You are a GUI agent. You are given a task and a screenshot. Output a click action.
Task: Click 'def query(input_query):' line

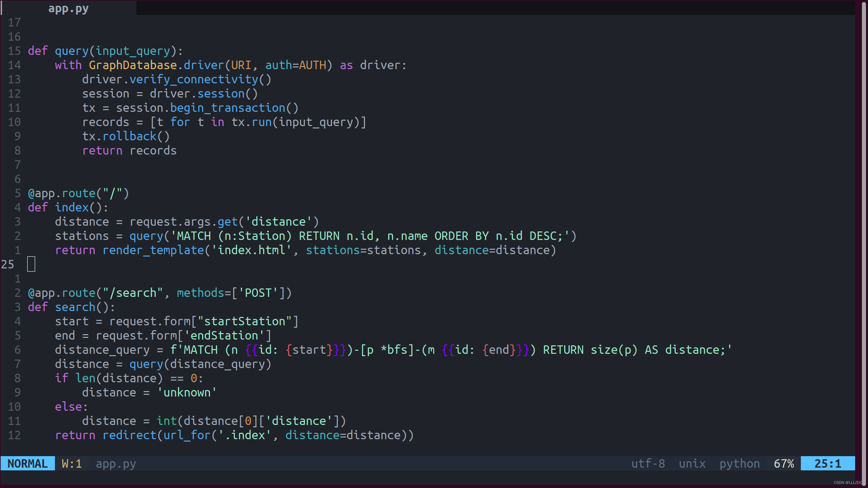point(105,51)
